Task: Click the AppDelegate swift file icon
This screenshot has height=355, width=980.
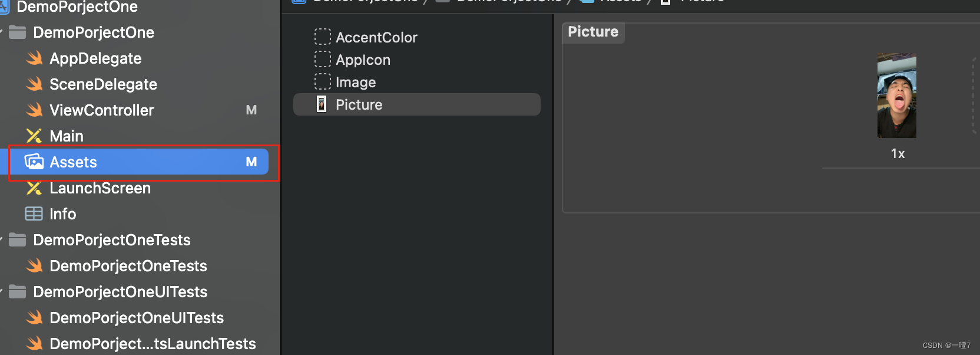Action: click(x=34, y=58)
